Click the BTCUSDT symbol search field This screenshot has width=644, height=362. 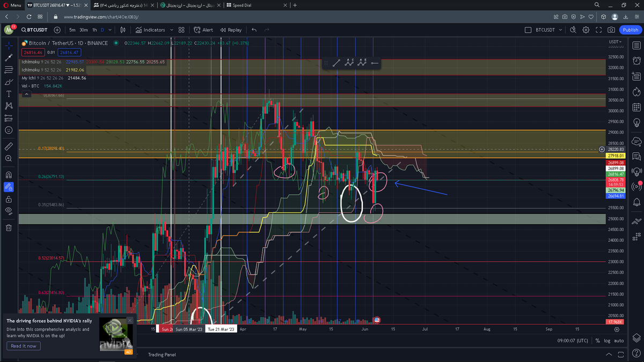coord(34,30)
